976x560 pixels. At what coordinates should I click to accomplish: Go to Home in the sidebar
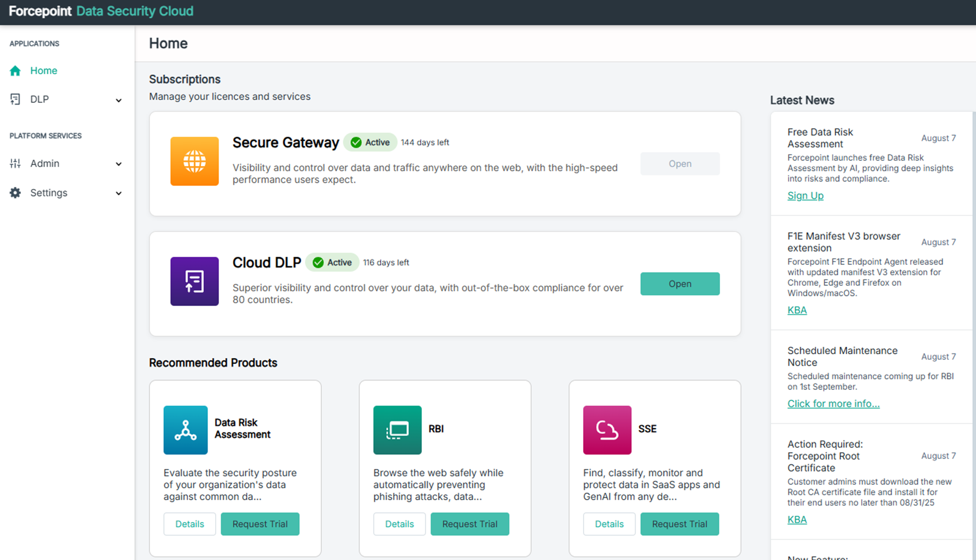[43, 71]
